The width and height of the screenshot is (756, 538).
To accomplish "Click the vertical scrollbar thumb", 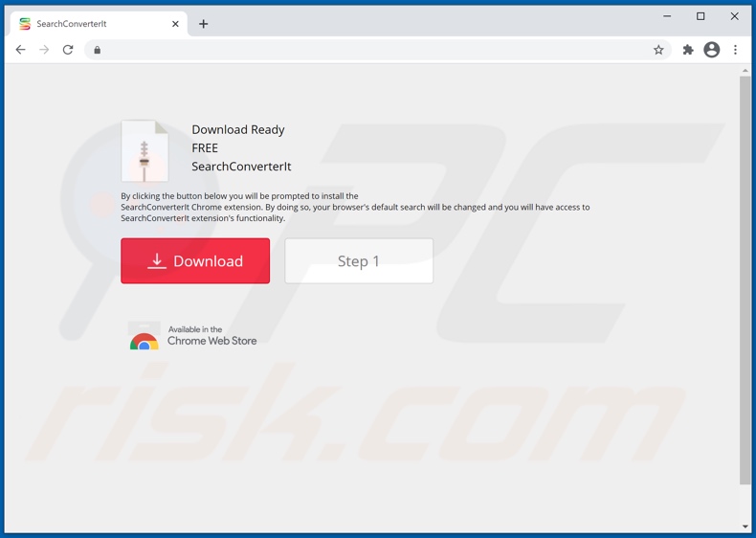I will point(745,280).
